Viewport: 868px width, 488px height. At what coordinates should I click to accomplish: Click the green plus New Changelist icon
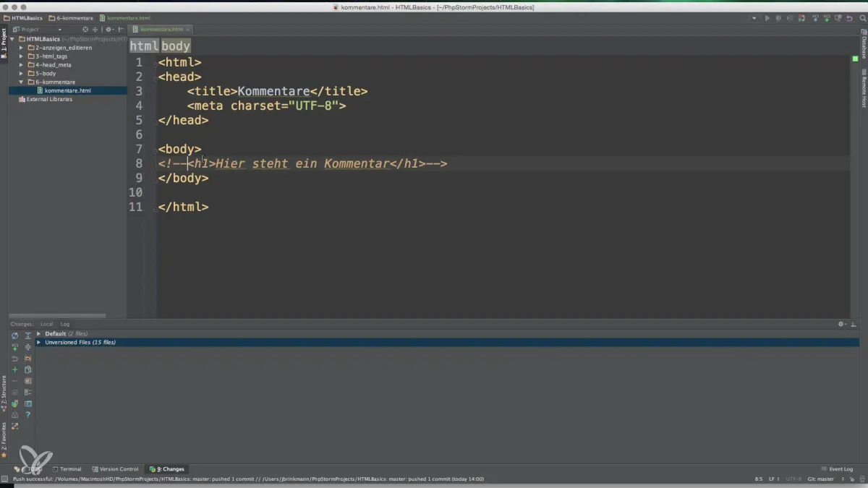(14, 369)
